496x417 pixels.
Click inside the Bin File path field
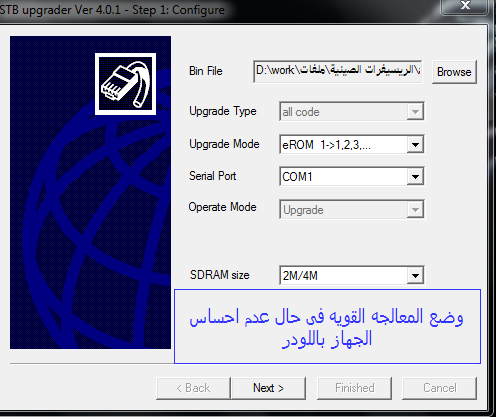click(338, 71)
